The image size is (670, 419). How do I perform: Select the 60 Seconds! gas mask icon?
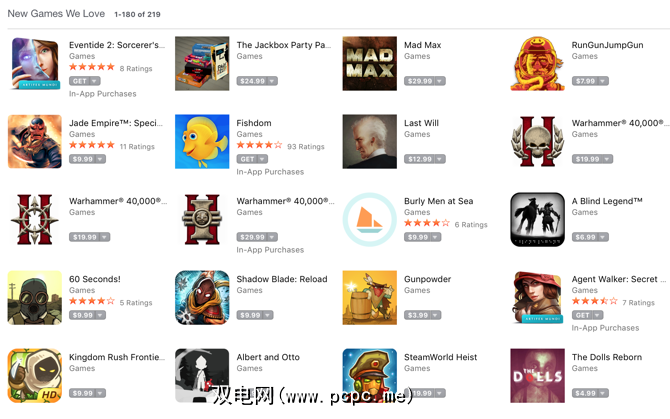pyautogui.click(x=35, y=298)
